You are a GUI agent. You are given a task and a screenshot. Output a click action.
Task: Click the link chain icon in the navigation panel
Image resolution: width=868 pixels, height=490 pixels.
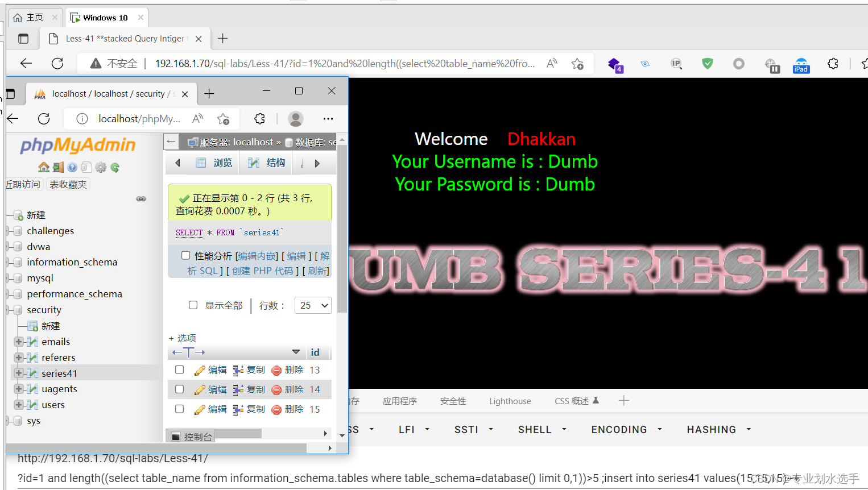point(141,199)
